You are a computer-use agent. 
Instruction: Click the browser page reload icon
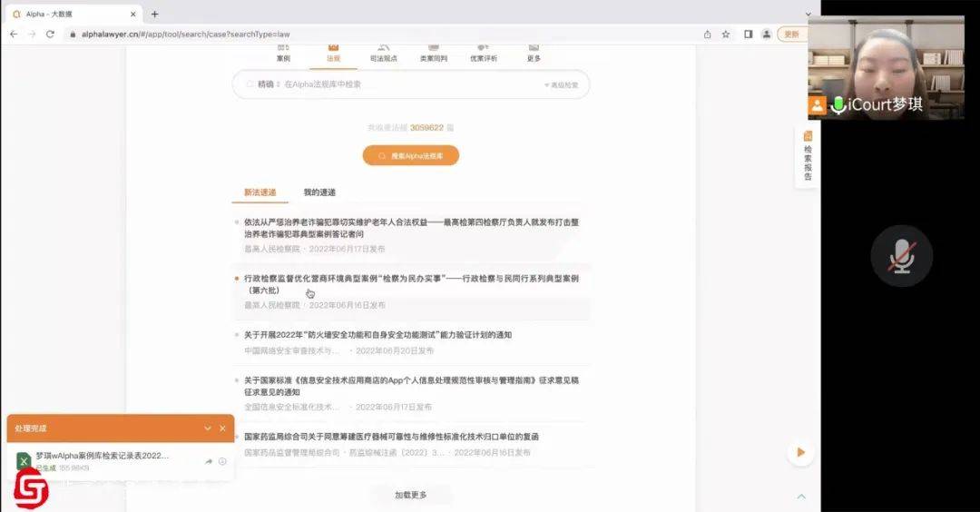click(50, 34)
